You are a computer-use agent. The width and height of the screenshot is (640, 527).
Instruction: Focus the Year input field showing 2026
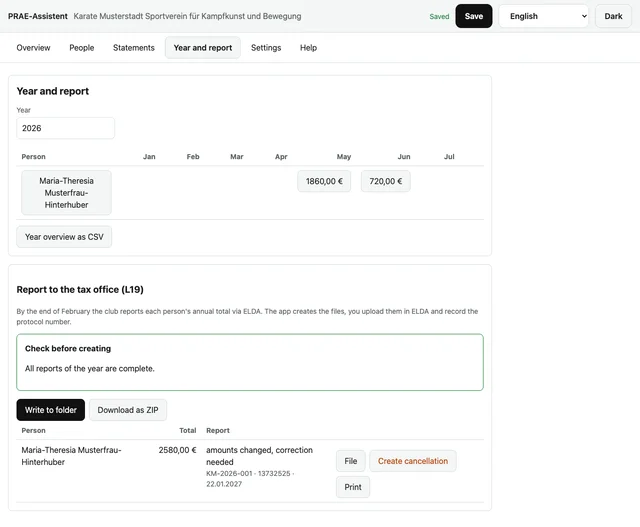(65, 128)
